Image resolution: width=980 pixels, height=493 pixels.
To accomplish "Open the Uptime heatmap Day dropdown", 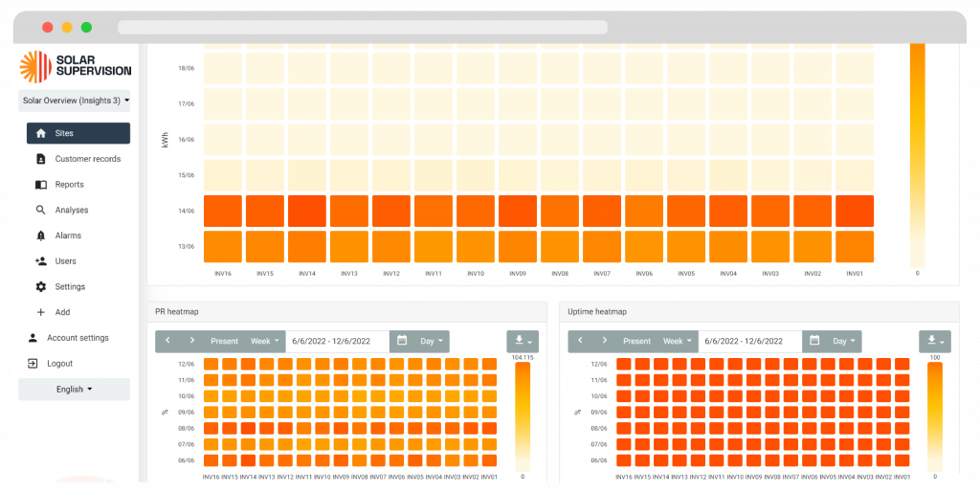I will point(842,341).
